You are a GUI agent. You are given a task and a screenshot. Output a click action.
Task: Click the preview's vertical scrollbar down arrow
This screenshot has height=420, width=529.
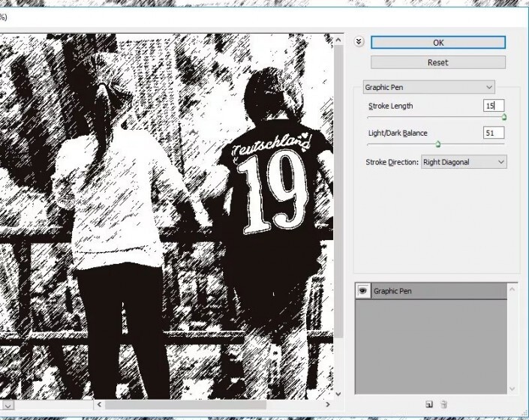click(338, 392)
